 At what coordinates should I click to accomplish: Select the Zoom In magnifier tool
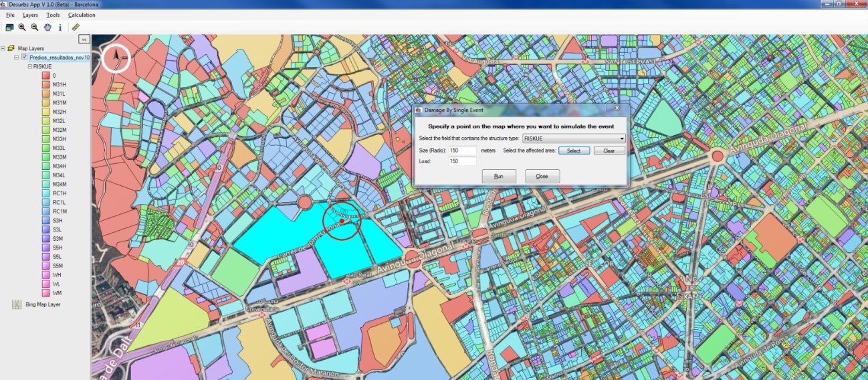22,27
